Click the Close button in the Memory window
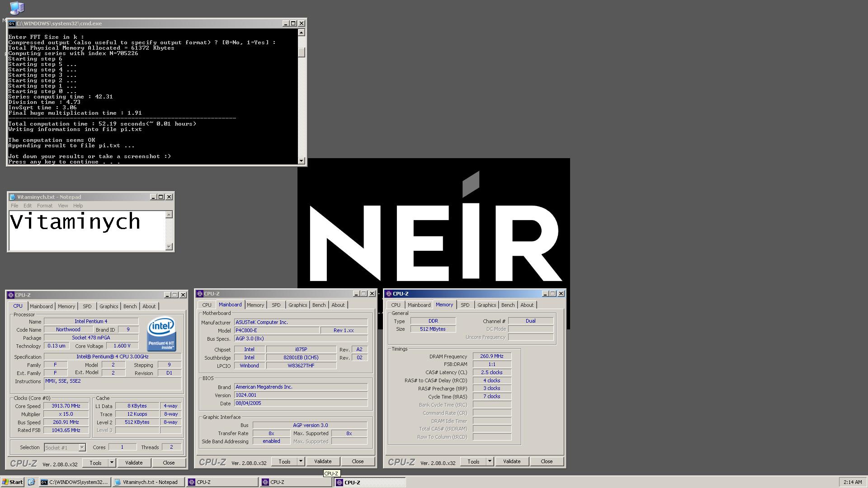This screenshot has width=868, height=488. coord(547,461)
